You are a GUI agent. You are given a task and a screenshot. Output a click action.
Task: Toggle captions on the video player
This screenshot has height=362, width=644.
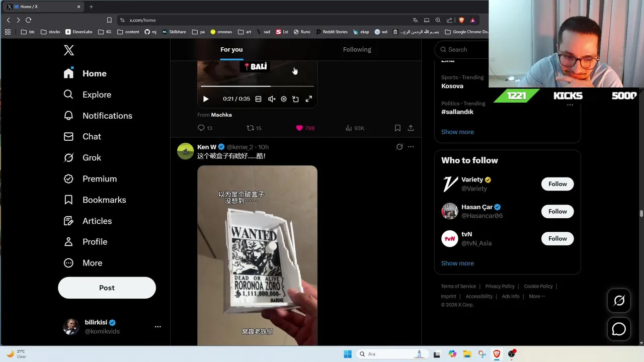(258, 99)
